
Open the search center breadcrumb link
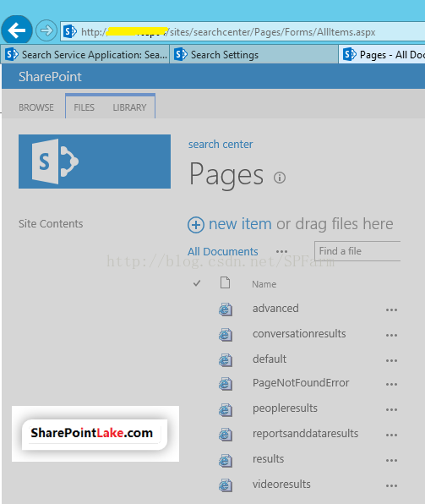(221, 145)
